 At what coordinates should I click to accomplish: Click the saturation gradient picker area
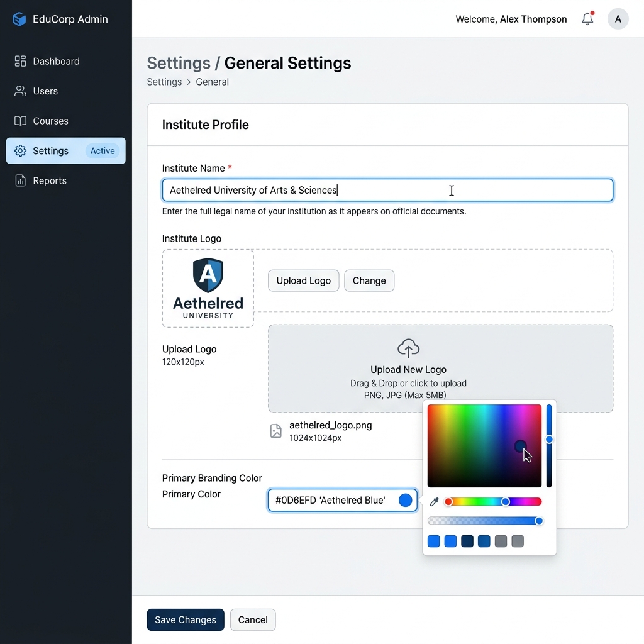pos(484,446)
